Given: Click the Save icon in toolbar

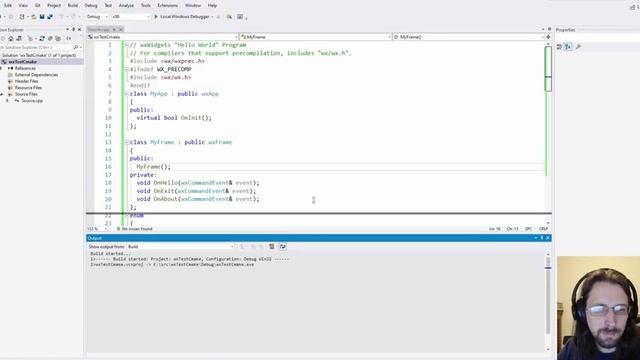Looking at the screenshot, I should [42, 17].
